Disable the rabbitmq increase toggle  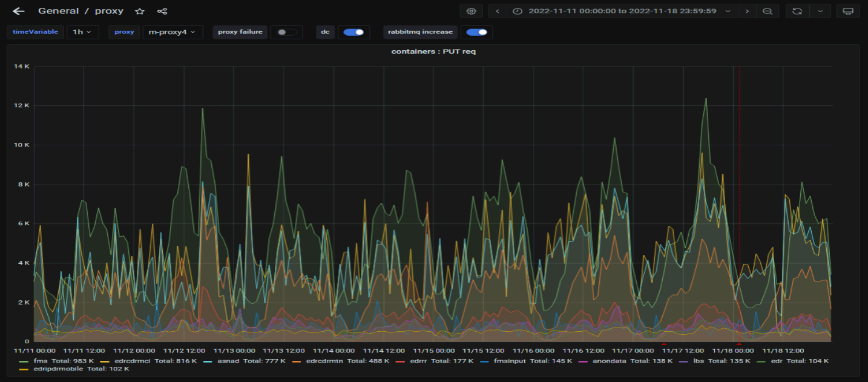[x=476, y=32]
